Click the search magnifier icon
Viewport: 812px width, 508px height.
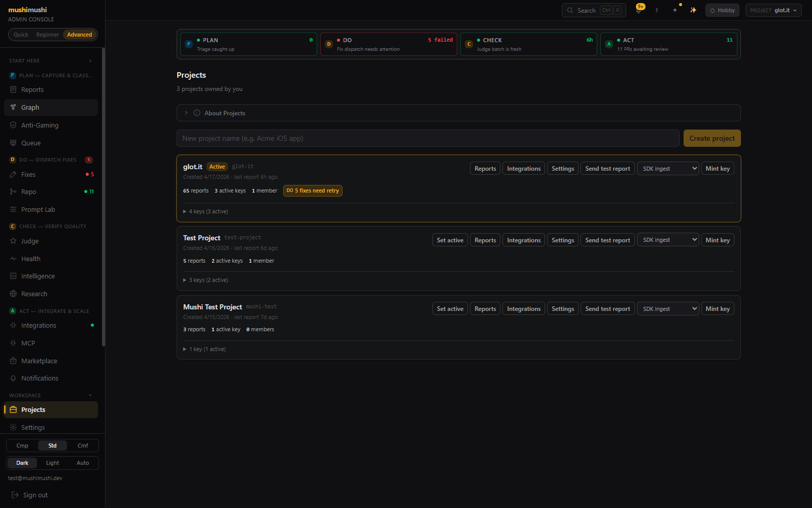(570, 10)
